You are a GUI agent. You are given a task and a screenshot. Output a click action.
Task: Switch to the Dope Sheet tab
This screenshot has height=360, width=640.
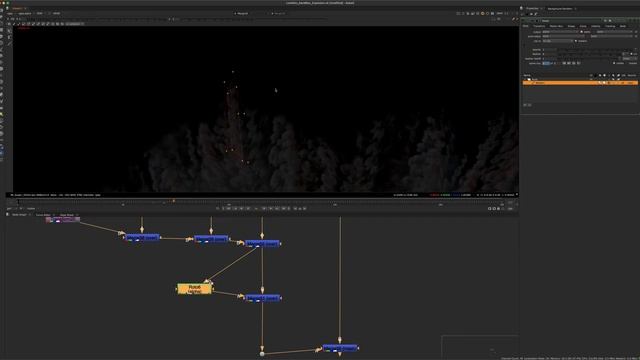pos(67,215)
